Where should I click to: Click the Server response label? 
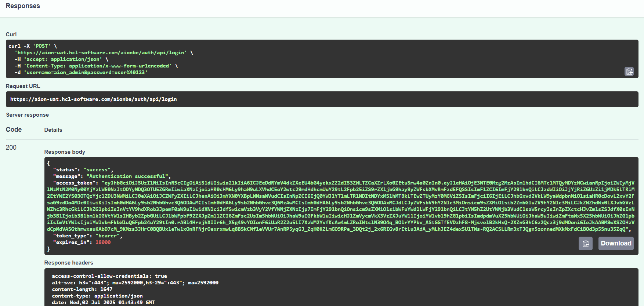click(x=27, y=115)
